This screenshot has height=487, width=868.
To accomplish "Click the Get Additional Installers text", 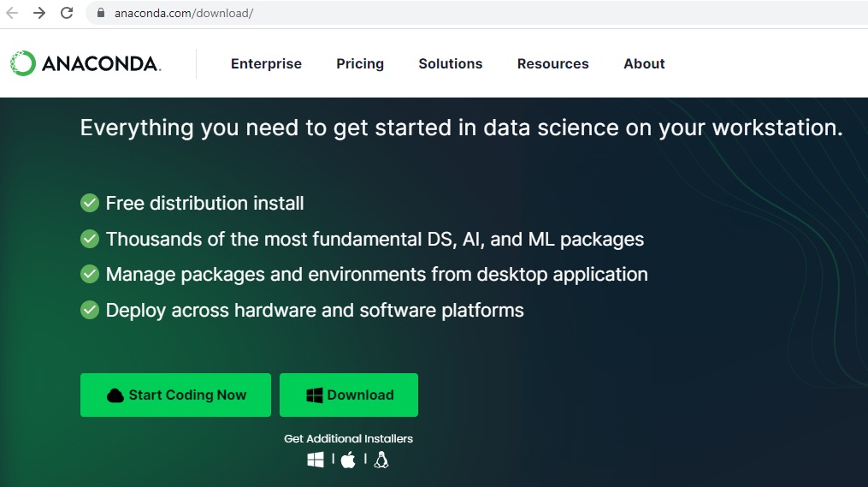I will click(x=348, y=439).
